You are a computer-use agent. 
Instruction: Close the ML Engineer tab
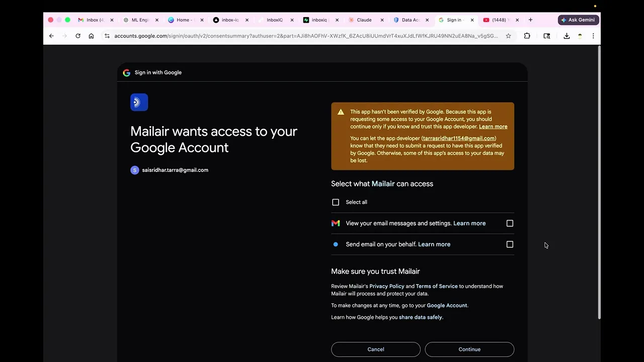click(157, 20)
